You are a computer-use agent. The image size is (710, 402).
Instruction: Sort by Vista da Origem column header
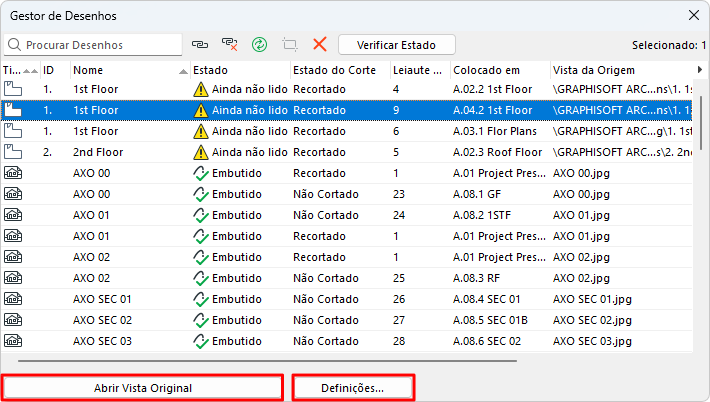click(x=621, y=70)
